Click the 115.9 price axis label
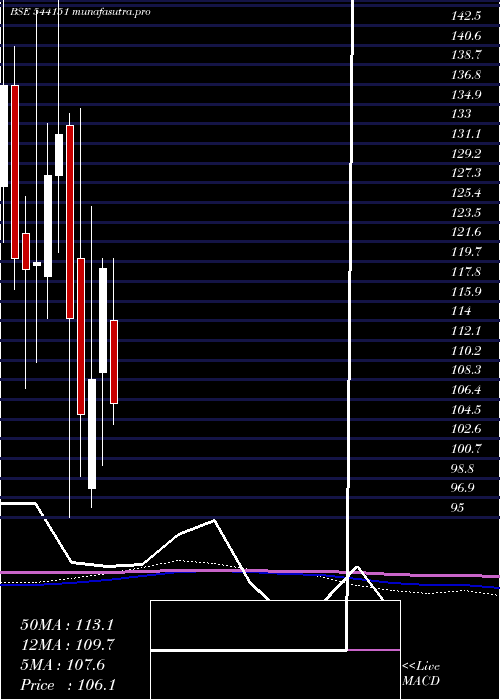Viewport: 500px width, 700px height. tap(466, 292)
